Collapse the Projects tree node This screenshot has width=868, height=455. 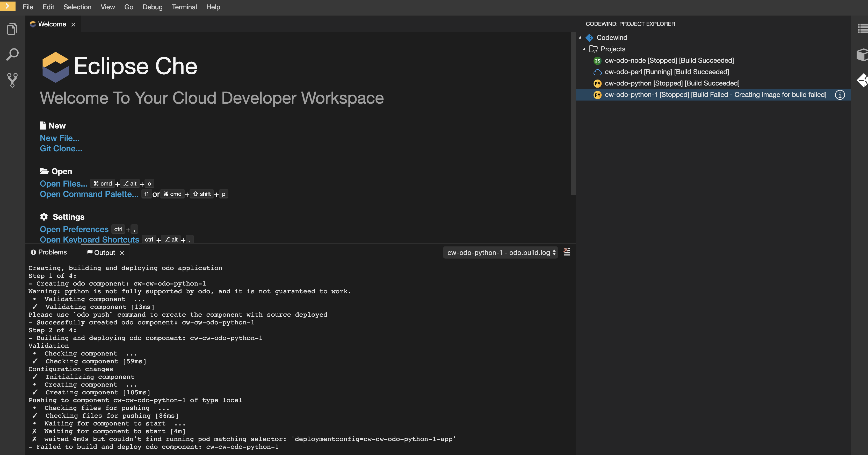pyautogui.click(x=584, y=49)
